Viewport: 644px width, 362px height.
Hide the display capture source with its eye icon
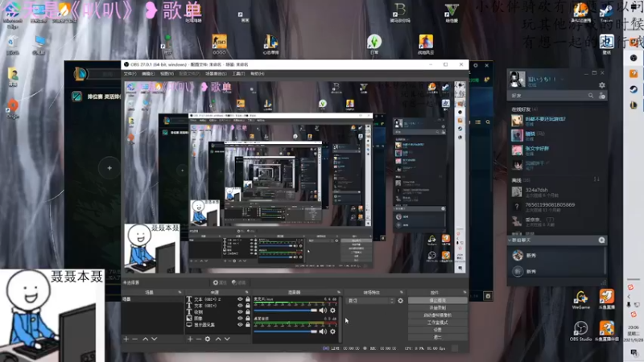240,324
